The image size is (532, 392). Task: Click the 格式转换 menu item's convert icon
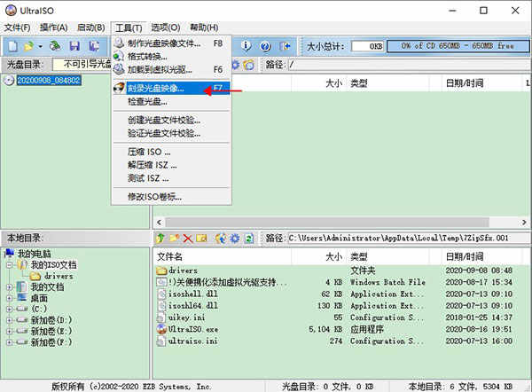point(119,56)
